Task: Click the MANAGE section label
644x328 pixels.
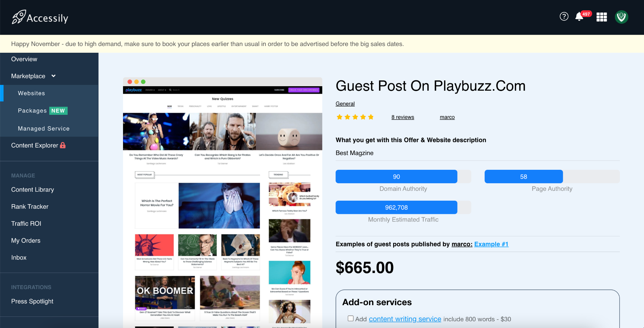Action: tap(23, 176)
